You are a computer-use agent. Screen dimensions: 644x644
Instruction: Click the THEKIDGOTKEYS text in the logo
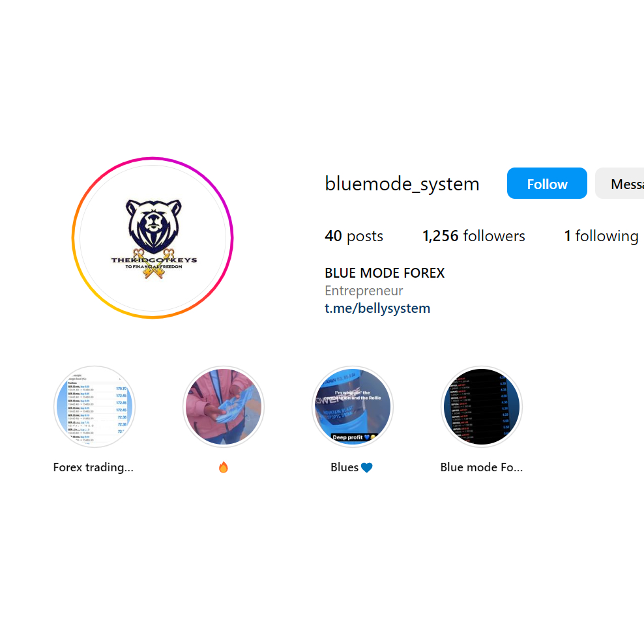(x=154, y=260)
